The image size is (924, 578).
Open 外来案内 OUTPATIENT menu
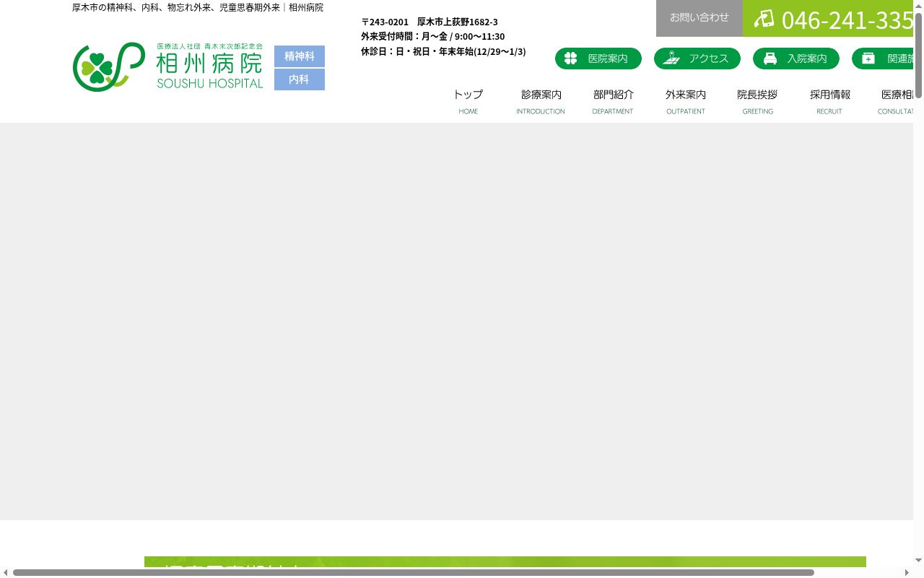686,101
